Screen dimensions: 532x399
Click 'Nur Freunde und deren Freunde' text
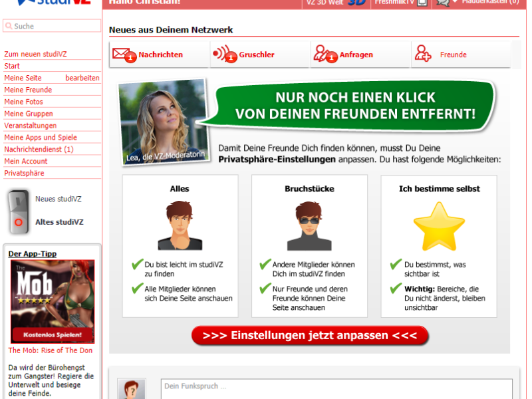click(310, 298)
